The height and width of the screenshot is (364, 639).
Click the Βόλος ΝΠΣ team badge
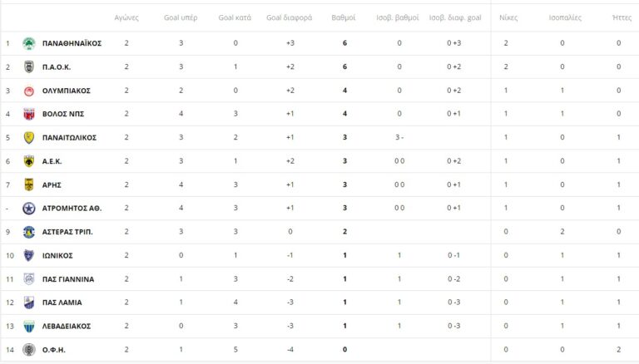pos(28,114)
